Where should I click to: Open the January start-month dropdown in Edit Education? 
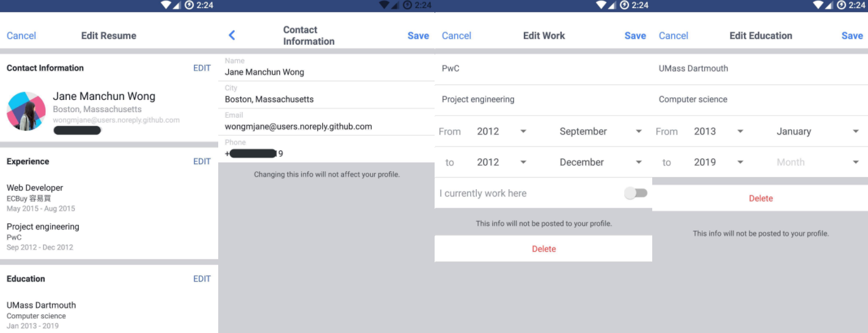[x=817, y=131]
